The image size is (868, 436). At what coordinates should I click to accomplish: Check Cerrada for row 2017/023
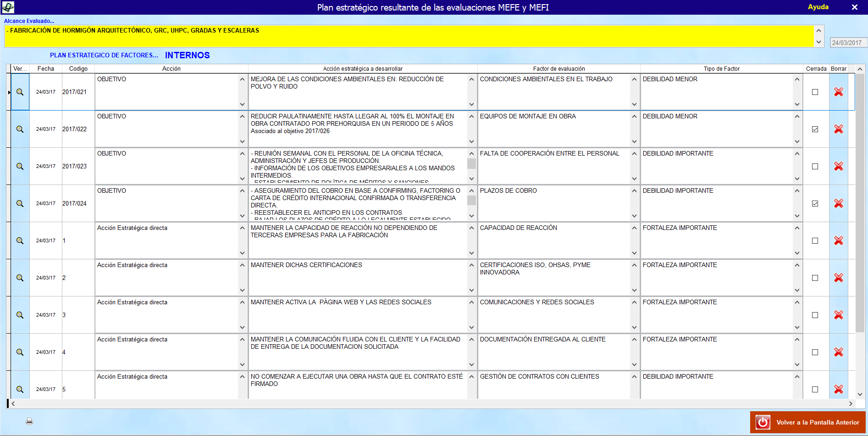815,166
